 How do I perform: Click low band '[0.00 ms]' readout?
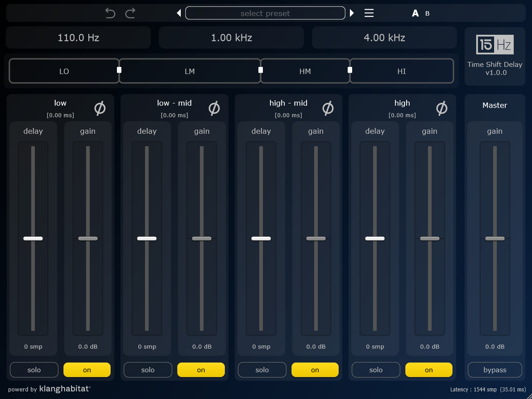click(x=60, y=115)
